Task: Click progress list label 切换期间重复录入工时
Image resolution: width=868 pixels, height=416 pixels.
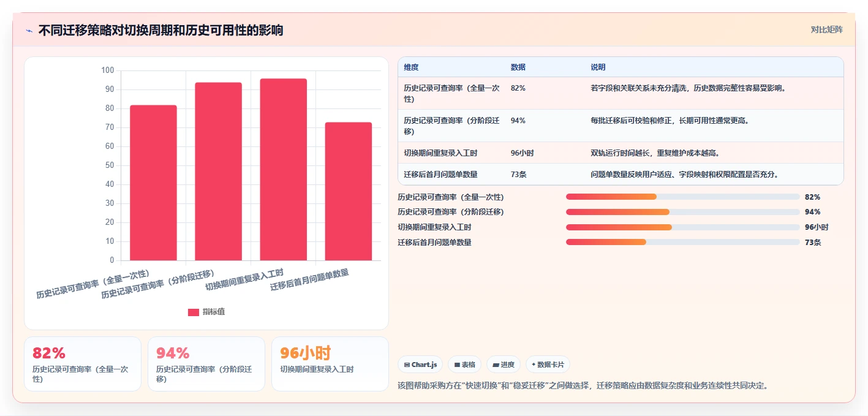Action: 435,227
